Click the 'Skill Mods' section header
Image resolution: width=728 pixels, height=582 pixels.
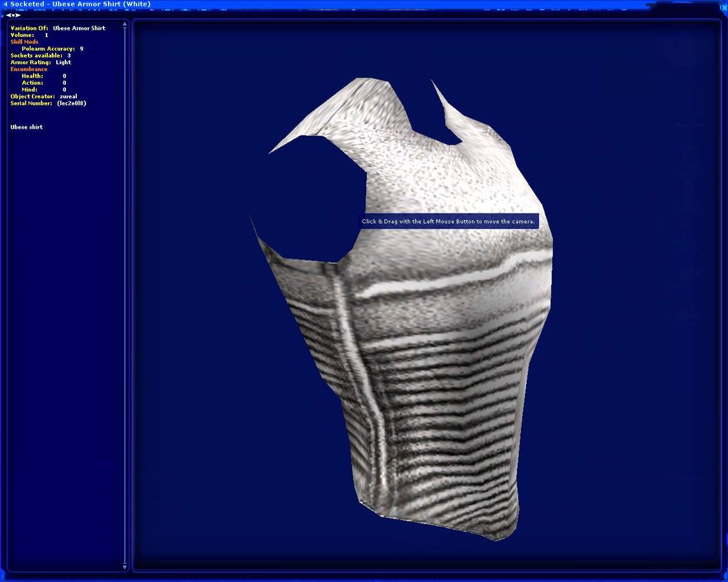25,42
